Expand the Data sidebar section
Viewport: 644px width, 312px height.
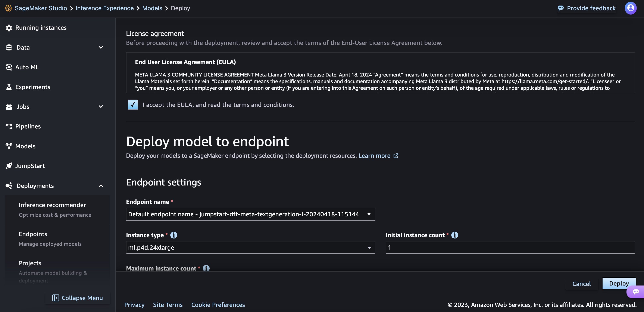101,47
